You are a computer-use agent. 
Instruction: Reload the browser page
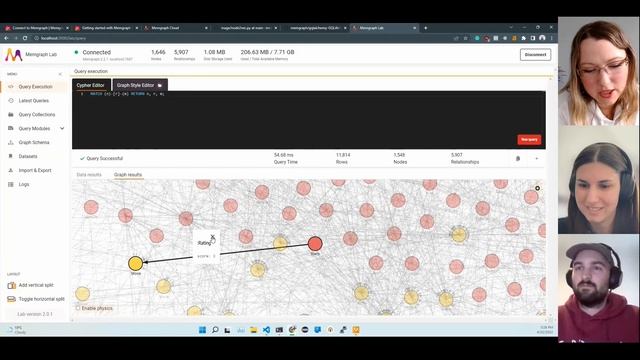[25, 38]
